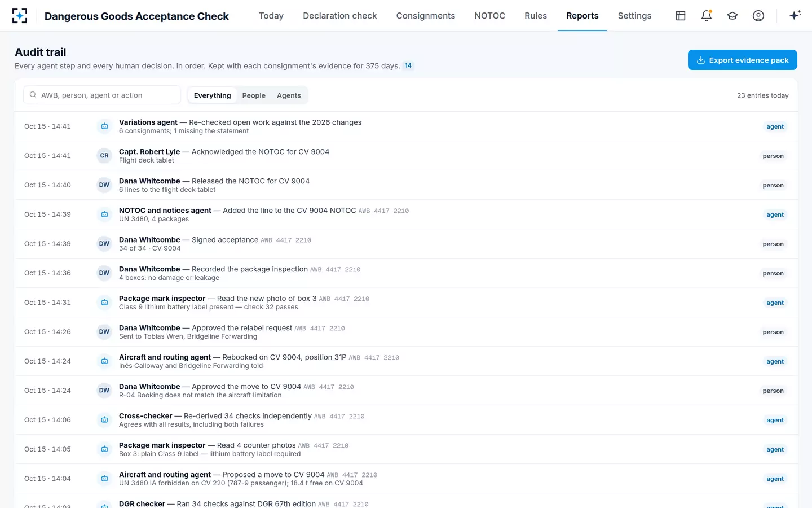
Task: Open the layout panel icon in header
Action: point(681,16)
